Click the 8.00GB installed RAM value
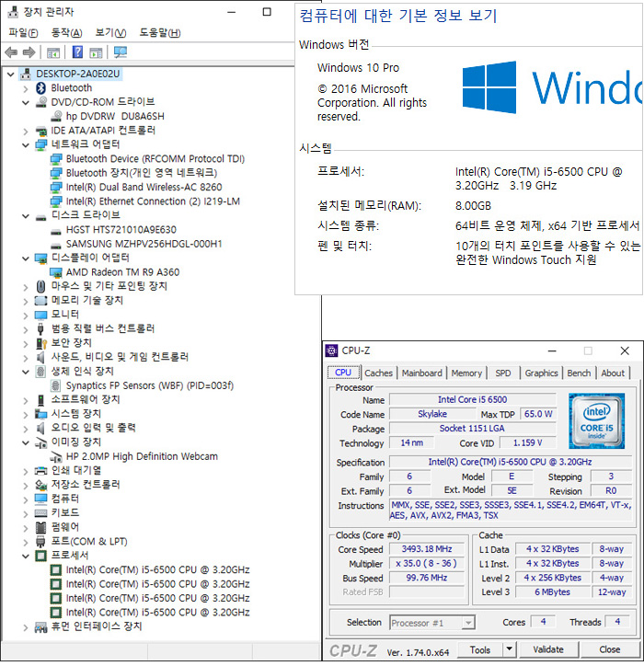644x666 pixels. pos(473,206)
